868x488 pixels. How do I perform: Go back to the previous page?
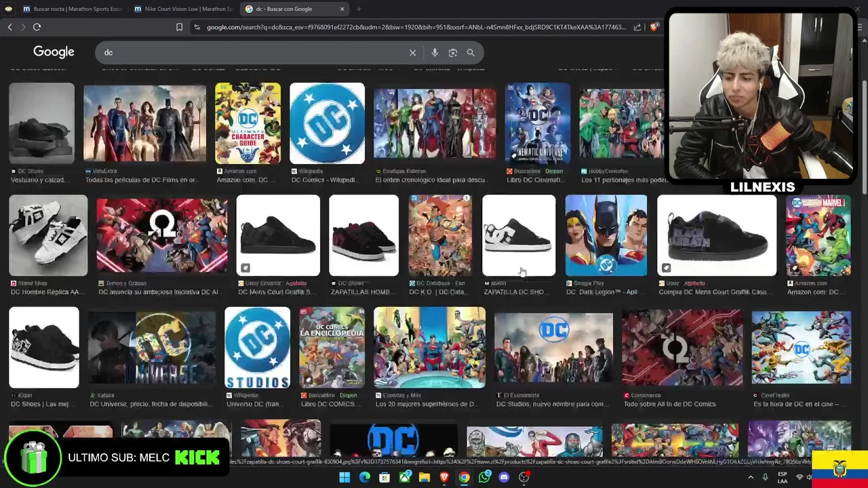(9, 27)
